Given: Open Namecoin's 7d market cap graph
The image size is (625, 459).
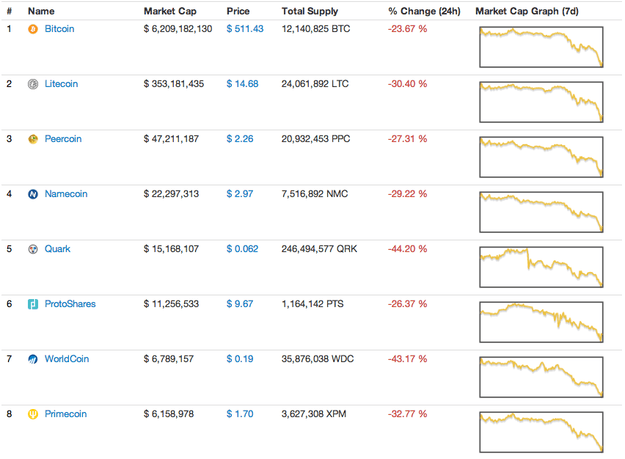Looking at the screenshot, I should pyautogui.click(x=541, y=212).
